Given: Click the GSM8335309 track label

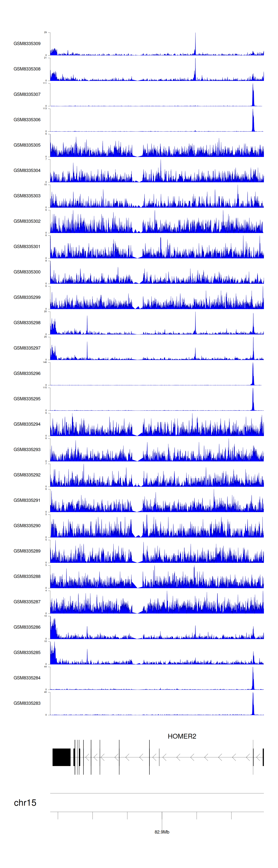Looking at the screenshot, I should pos(27,43).
